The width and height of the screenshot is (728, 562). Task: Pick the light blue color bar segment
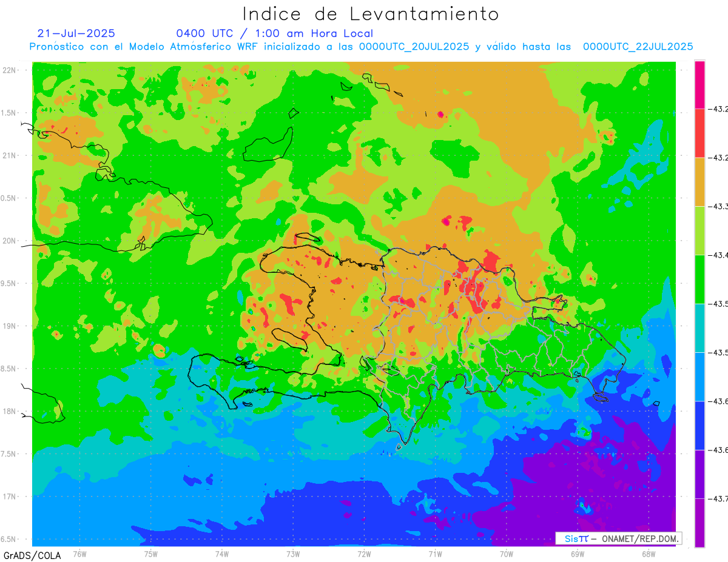(x=699, y=376)
